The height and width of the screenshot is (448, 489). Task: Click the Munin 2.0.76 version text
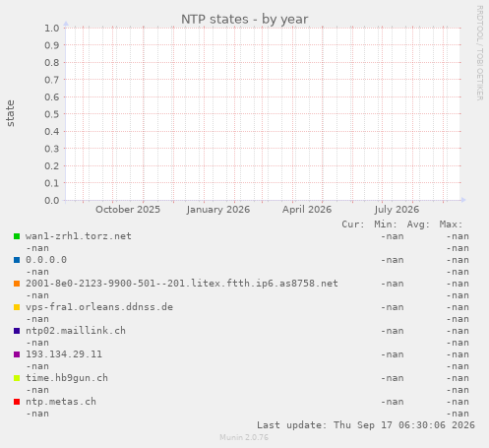pos(244,437)
